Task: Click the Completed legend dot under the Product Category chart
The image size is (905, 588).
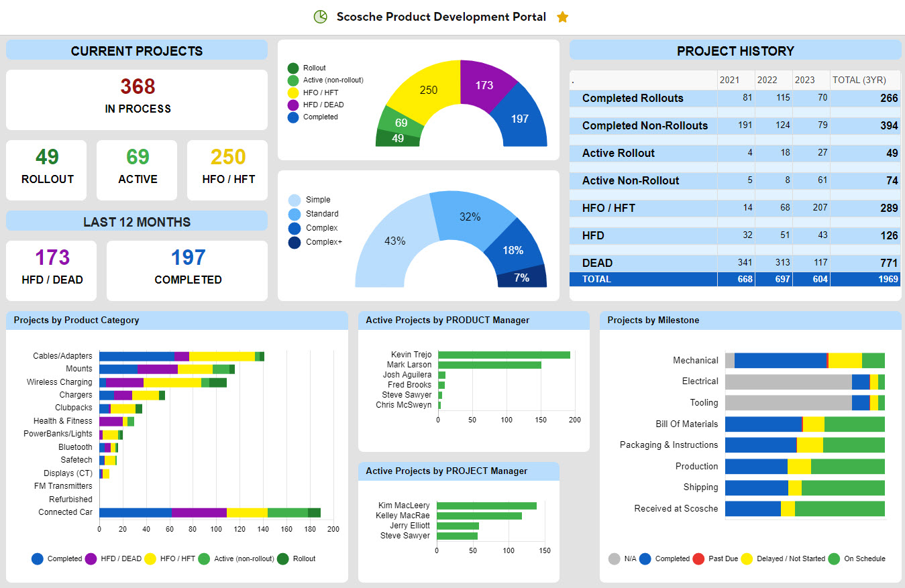Action: (38, 558)
